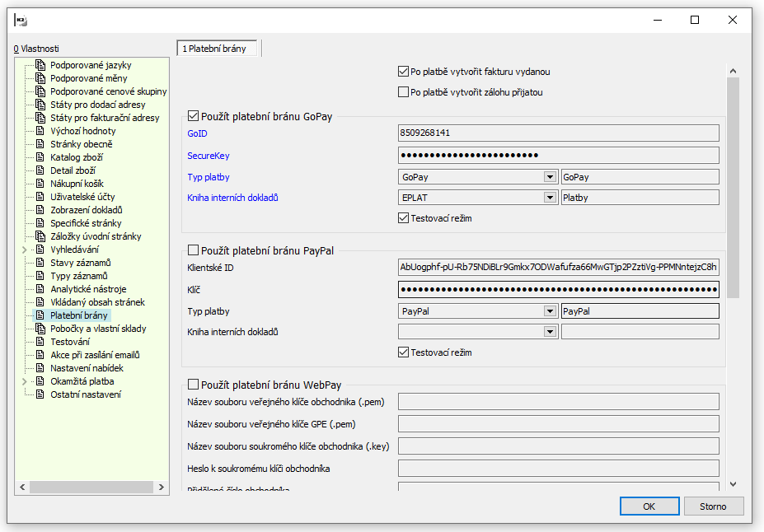This screenshot has height=532, width=764.
Task: Click Název souboru veřejného klíče GPE field
Action: coord(559,424)
